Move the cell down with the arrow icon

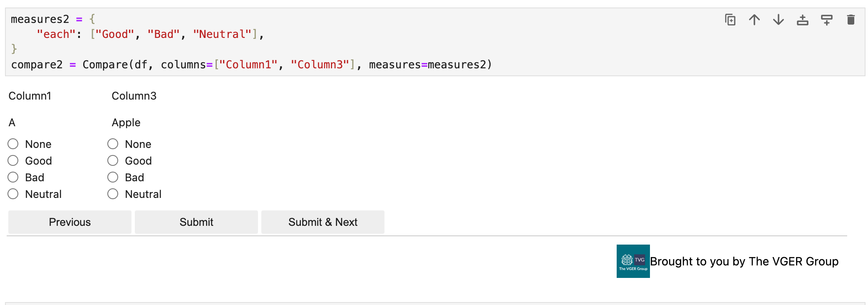[x=779, y=20]
